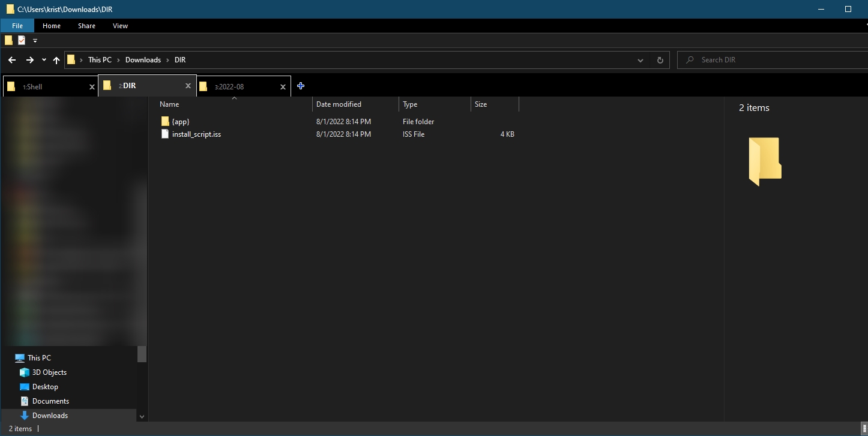Select install_script.iss file name
The height and width of the screenshot is (436, 868).
point(196,134)
